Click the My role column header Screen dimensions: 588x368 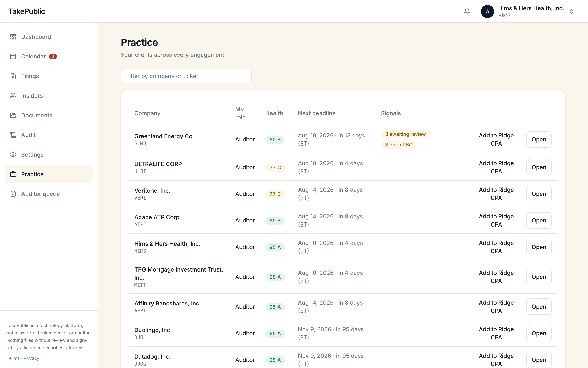[x=240, y=113]
